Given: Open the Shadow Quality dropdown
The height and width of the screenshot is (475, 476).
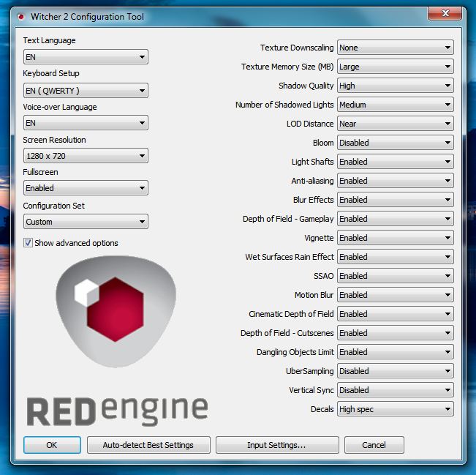Looking at the screenshot, I should pos(396,86).
